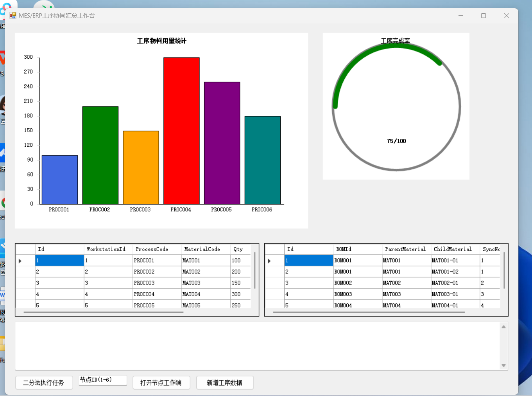Click the PROC006 teal bar in the chart

pyautogui.click(x=263, y=160)
